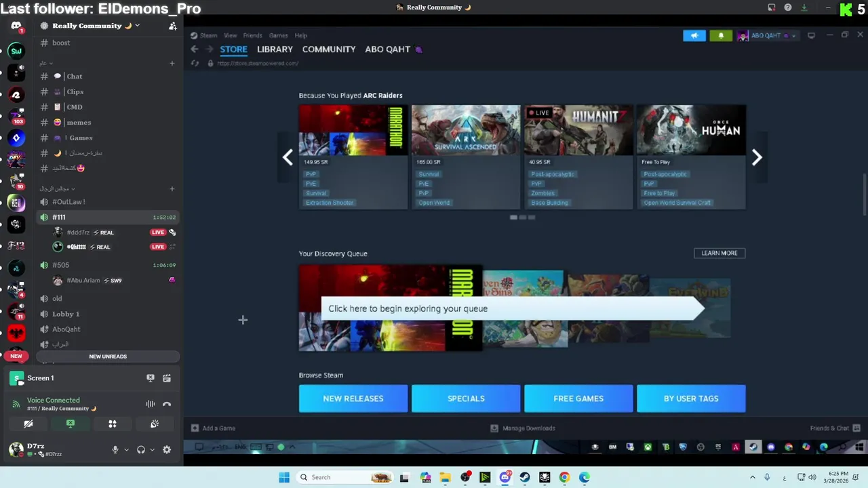Show next recommended games carousel arrow
This screenshot has height=488, width=868.
[757, 157]
